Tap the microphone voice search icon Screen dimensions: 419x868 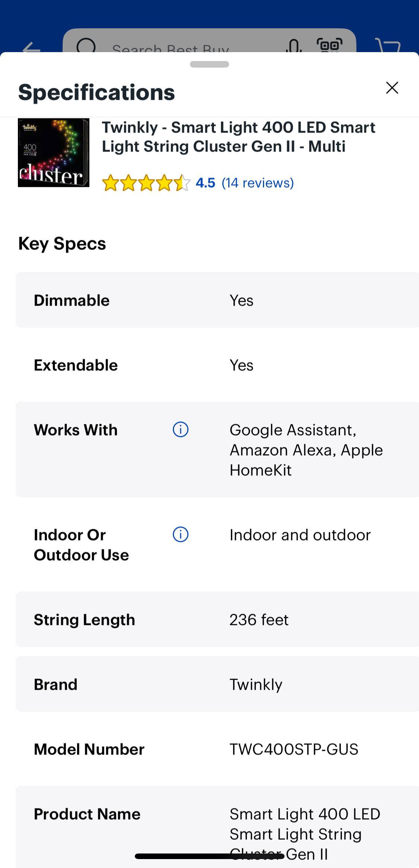(x=294, y=46)
